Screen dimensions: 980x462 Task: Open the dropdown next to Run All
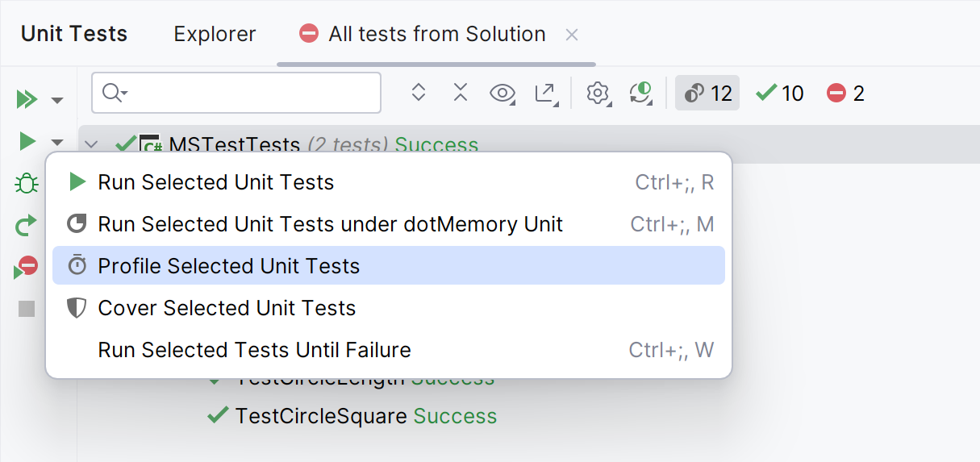(x=57, y=101)
